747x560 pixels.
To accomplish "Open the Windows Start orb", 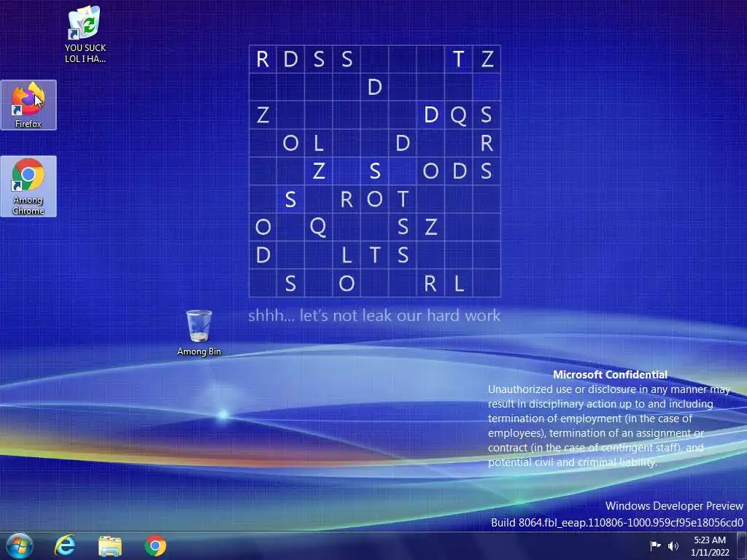I will click(20, 545).
